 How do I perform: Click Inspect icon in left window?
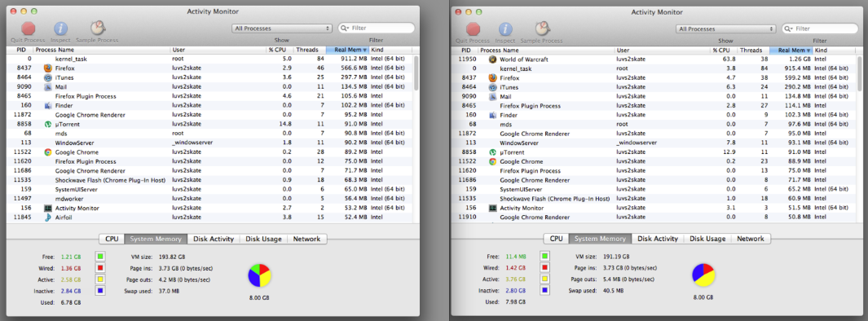click(60, 29)
